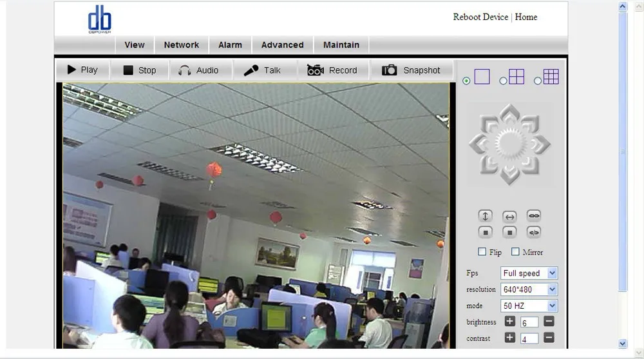Tilt camera down with PTZ pad
The image size is (644, 359).
(509, 175)
